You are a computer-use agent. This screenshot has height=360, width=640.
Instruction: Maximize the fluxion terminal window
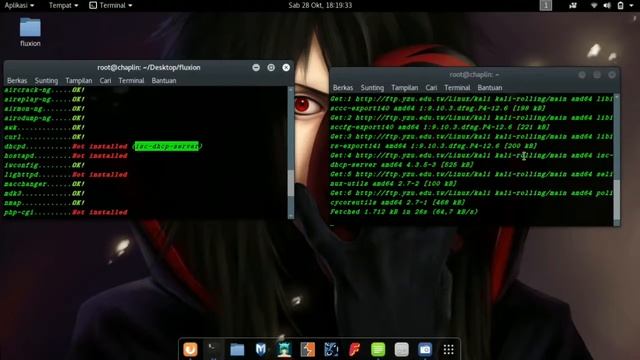271,67
